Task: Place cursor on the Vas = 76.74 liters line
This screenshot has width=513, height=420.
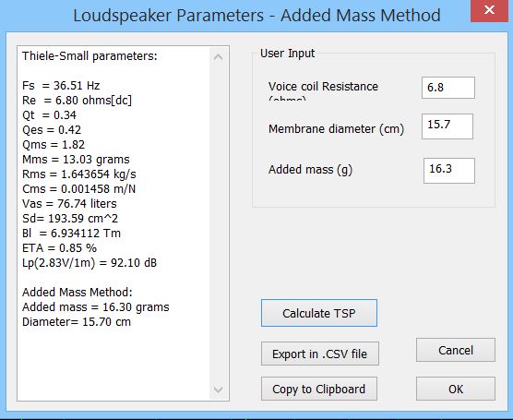Action: (x=69, y=204)
